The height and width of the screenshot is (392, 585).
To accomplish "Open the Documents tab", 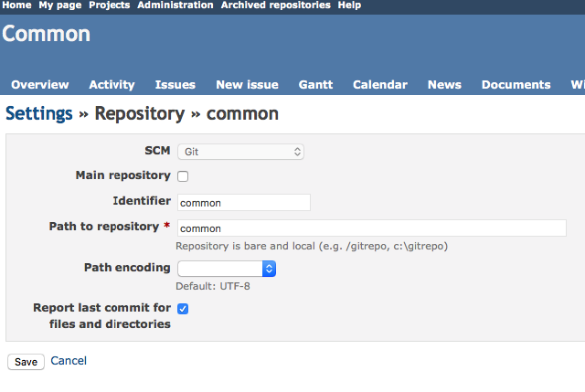I will coord(516,85).
